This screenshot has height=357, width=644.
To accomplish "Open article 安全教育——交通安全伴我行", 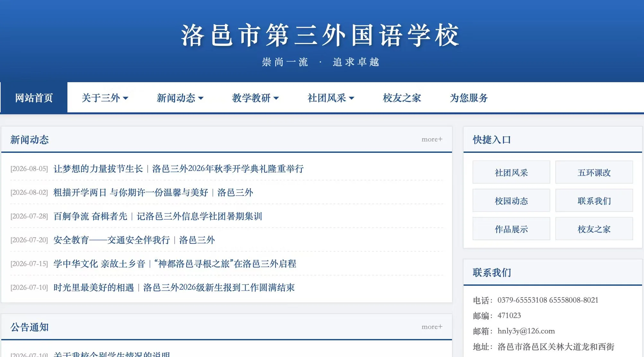I will 134,240.
